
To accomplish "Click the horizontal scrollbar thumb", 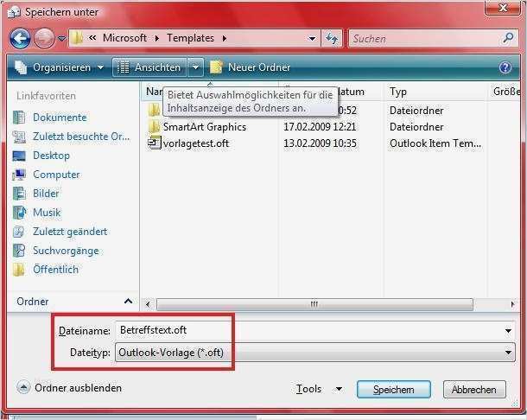I will [314, 304].
